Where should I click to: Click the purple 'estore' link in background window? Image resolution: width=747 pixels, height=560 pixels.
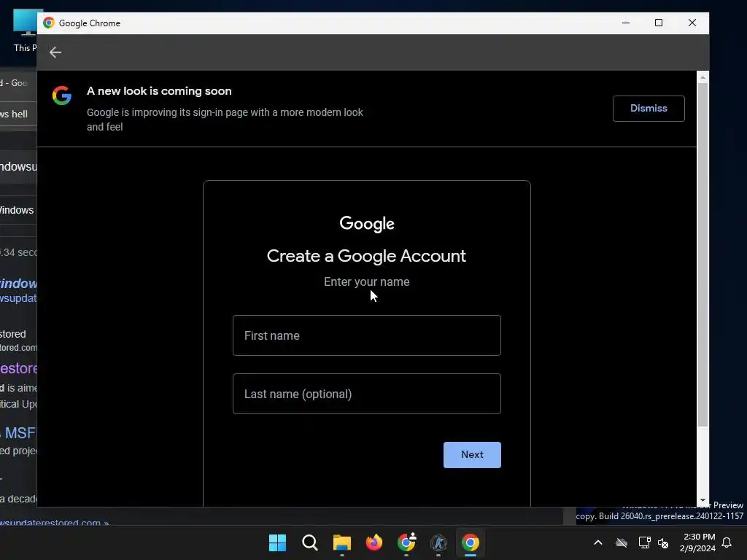pyautogui.click(x=18, y=368)
